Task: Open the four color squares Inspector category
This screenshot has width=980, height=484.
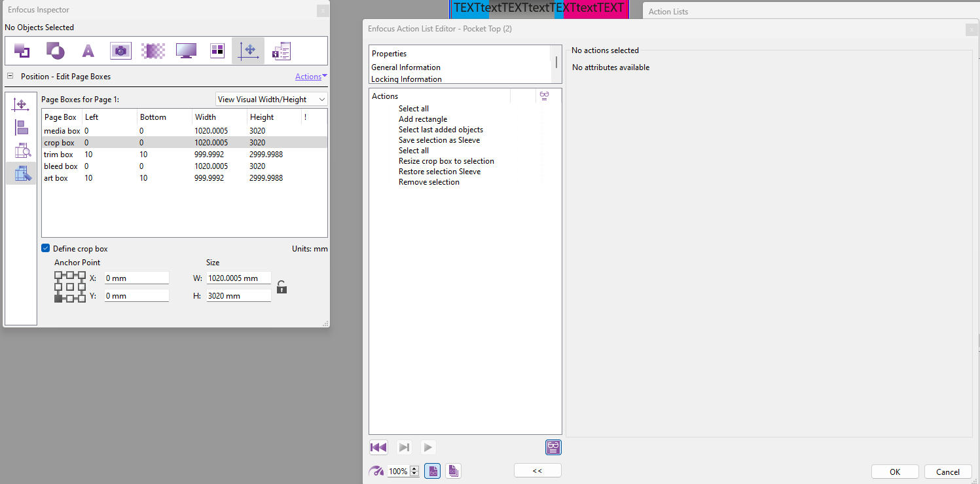Action: pyautogui.click(x=217, y=50)
